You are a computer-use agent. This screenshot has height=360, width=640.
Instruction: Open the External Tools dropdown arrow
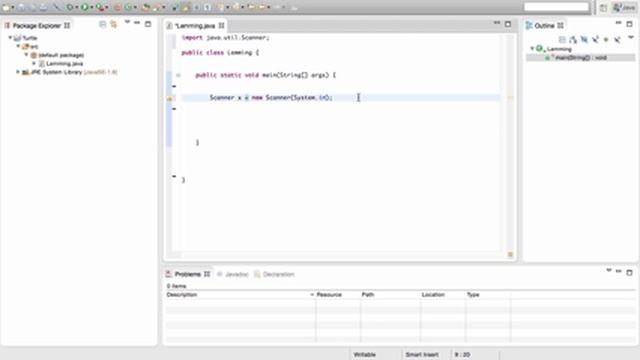pyautogui.click(x=107, y=7)
